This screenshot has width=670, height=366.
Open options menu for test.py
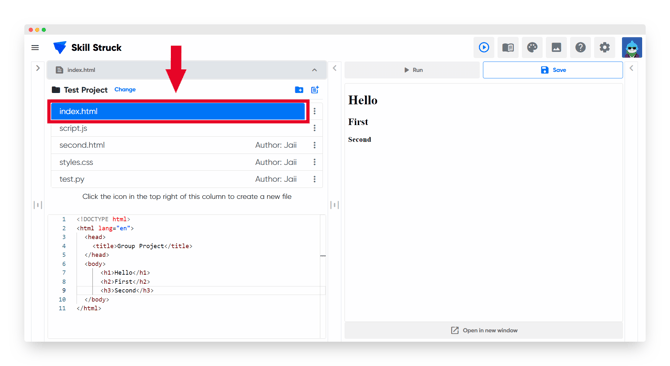click(x=314, y=179)
